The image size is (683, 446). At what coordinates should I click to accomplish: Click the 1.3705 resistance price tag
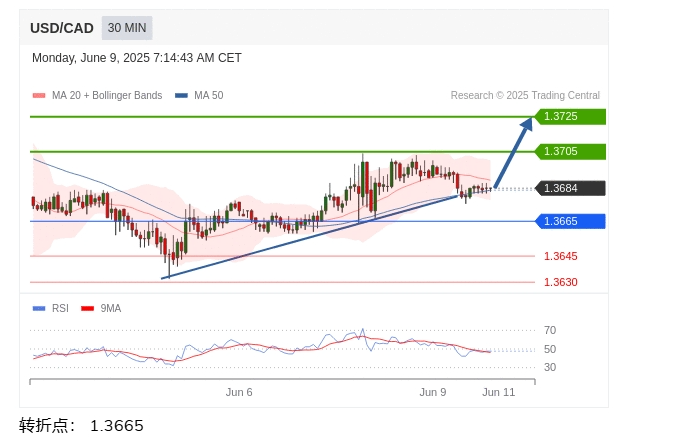tap(570, 152)
